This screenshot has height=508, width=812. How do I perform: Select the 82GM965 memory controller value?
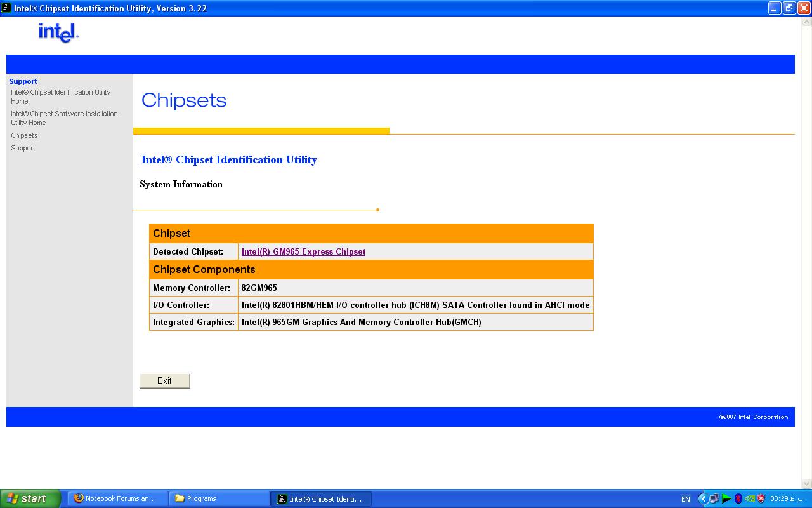point(259,288)
